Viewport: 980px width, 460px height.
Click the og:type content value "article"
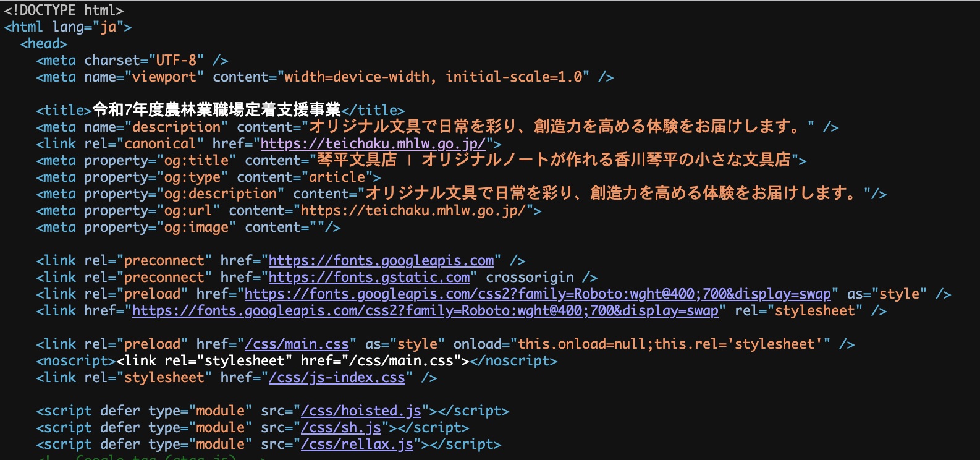(337, 177)
